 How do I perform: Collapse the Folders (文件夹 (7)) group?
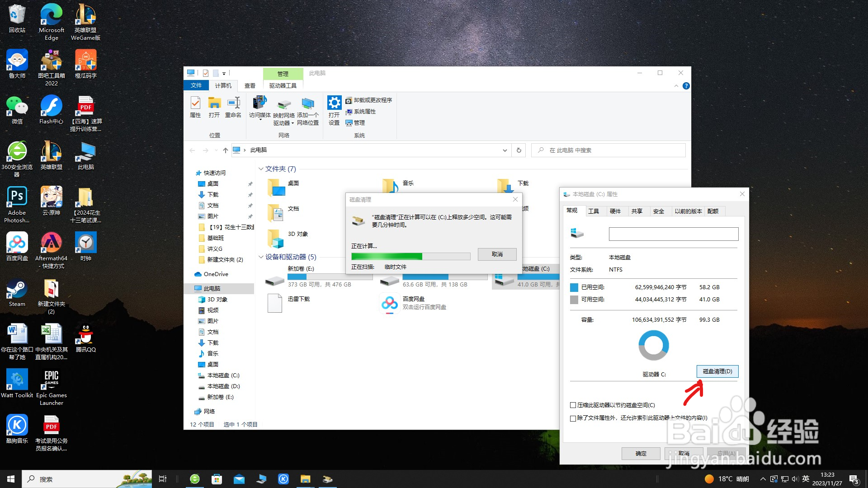[x=261, y=169]
